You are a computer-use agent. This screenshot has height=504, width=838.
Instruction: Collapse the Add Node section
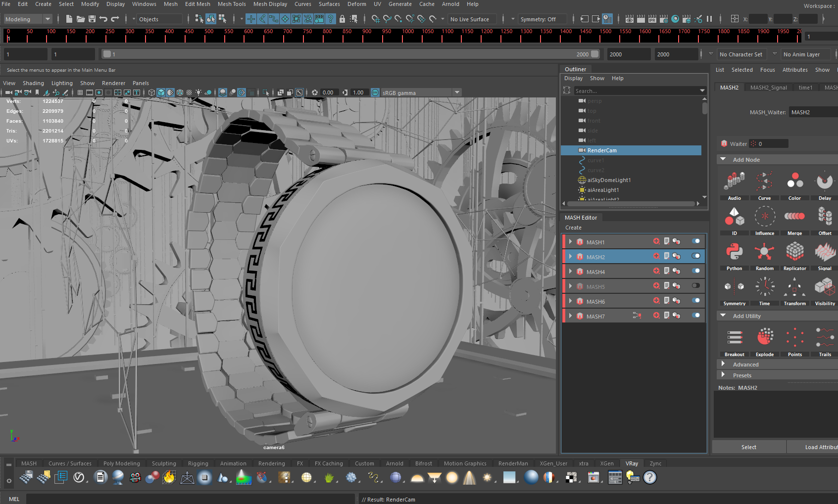coord(723,159)
